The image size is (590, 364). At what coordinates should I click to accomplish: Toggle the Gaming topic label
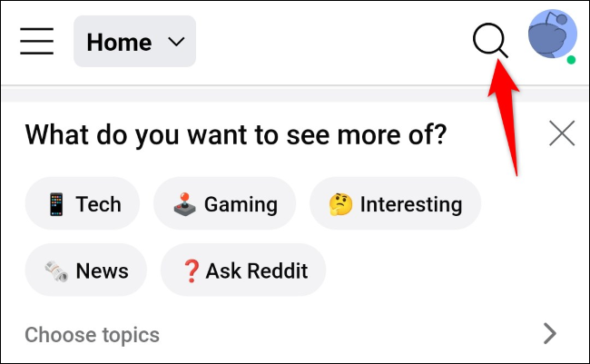(241, 205)
